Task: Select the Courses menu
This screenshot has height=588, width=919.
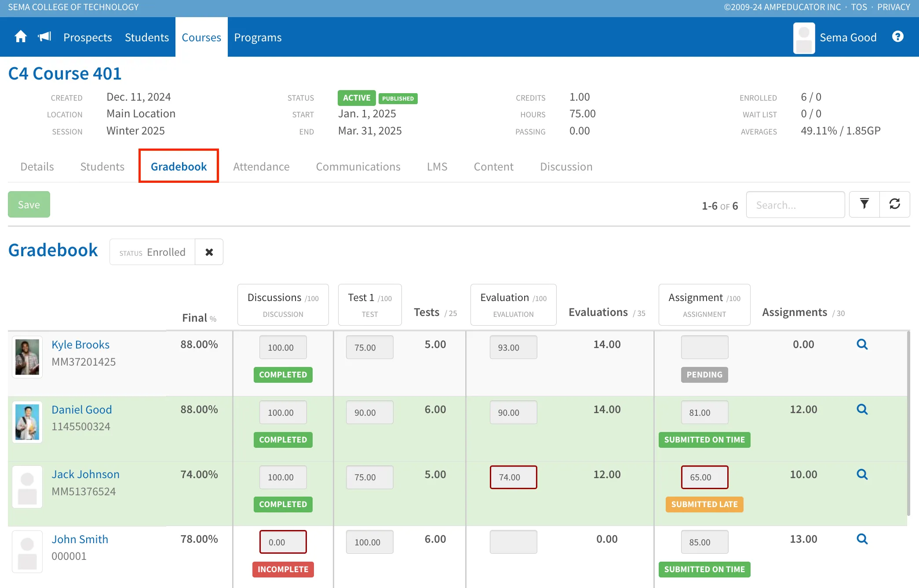Action: point(201,37)
